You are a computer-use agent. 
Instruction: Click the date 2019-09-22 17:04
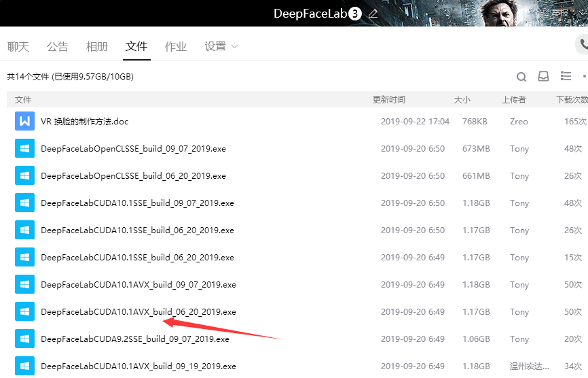(x=415, y=122)
